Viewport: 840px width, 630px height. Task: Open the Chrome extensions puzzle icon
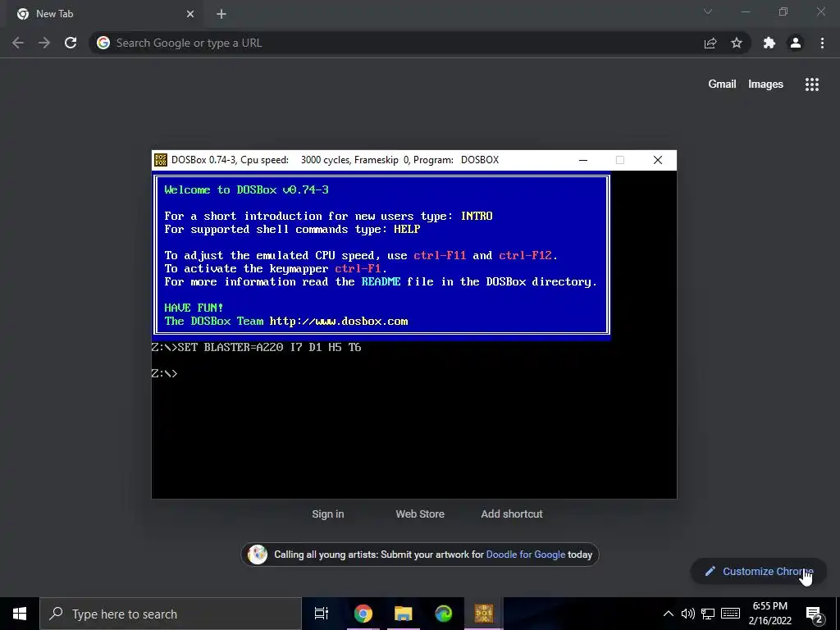(x=769, y=43)
